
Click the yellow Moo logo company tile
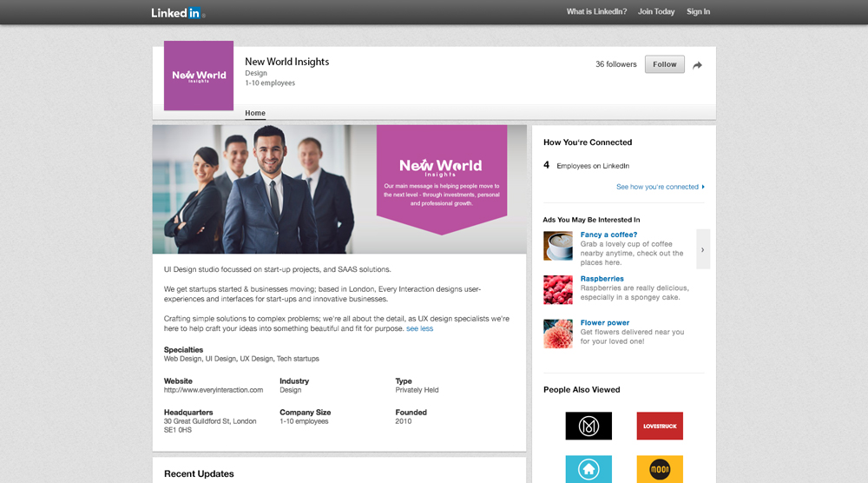tap(660, 469)
